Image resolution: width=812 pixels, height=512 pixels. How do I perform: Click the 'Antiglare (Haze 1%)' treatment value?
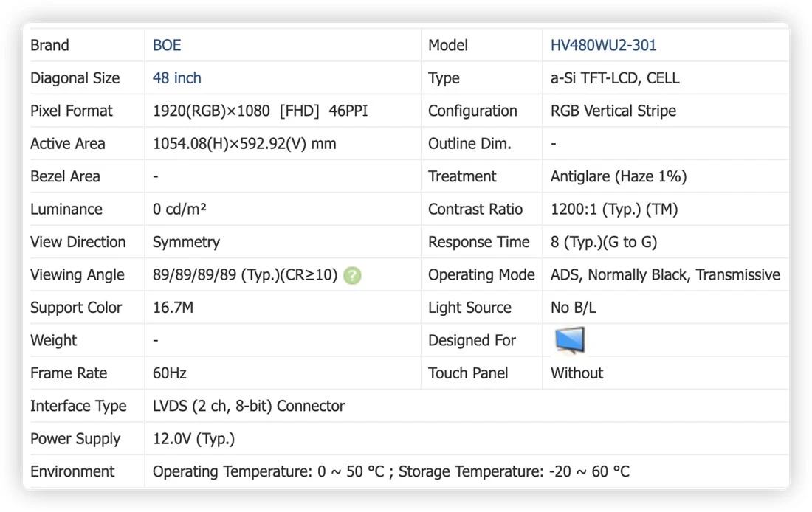click(619, 176)
